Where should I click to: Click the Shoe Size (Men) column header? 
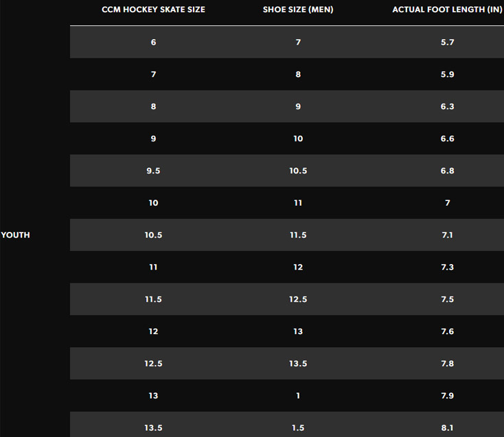(x=298, y=10)
